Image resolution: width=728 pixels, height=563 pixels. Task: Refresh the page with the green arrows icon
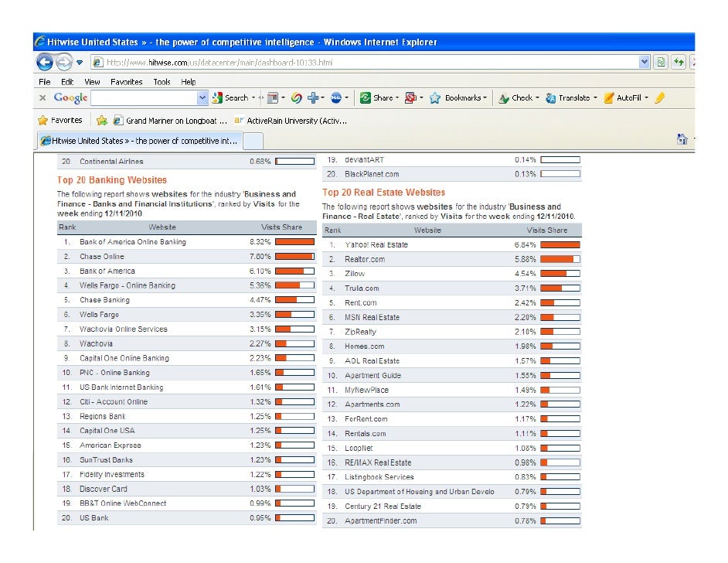point(679,62)
